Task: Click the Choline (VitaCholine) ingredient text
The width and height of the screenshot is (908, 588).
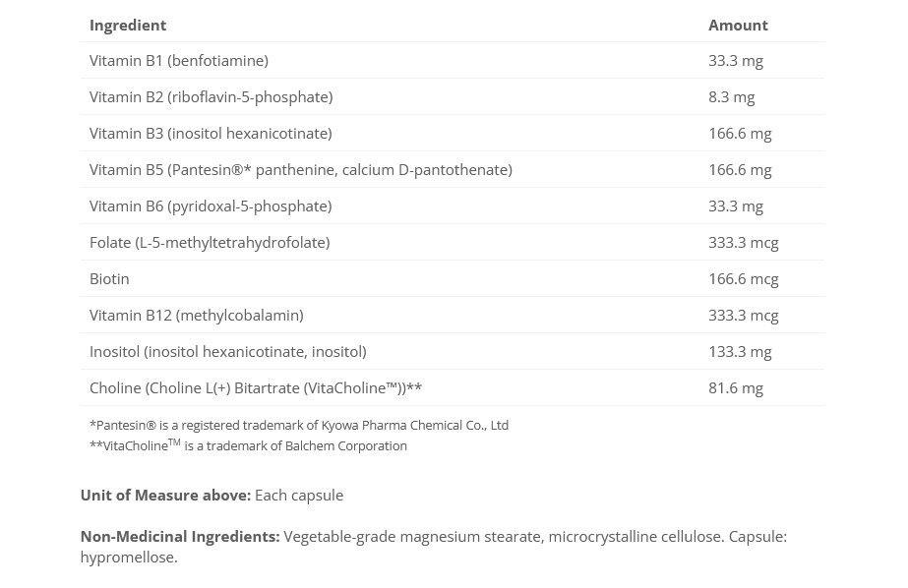Action: 256,387
